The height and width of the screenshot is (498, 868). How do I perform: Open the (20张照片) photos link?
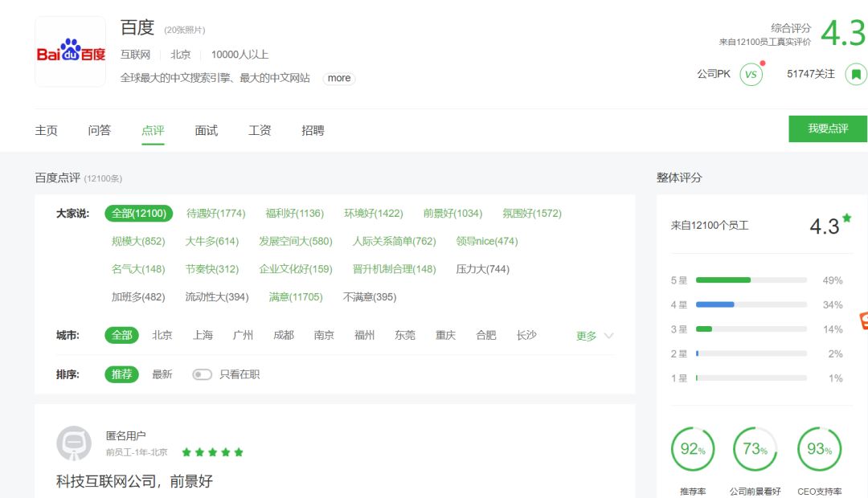(x=184, y=30)
